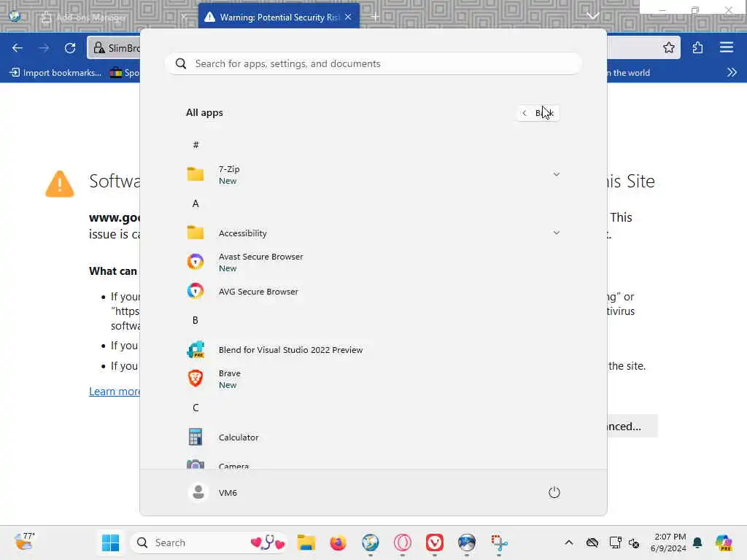Open the Opera browser taskbar icon
Viewport: 747px width, 560px height.
coord(402,542)
